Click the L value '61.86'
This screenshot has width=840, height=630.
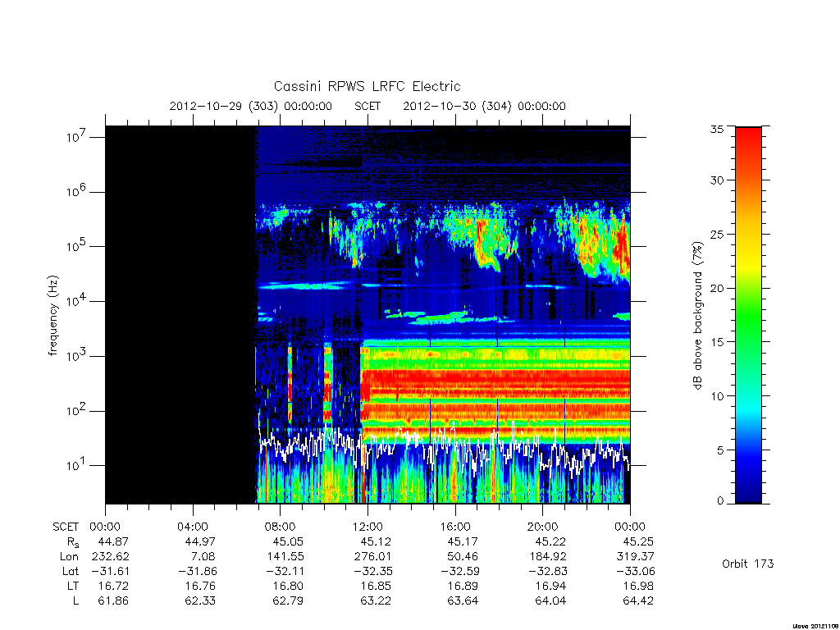tap(113, 600)
